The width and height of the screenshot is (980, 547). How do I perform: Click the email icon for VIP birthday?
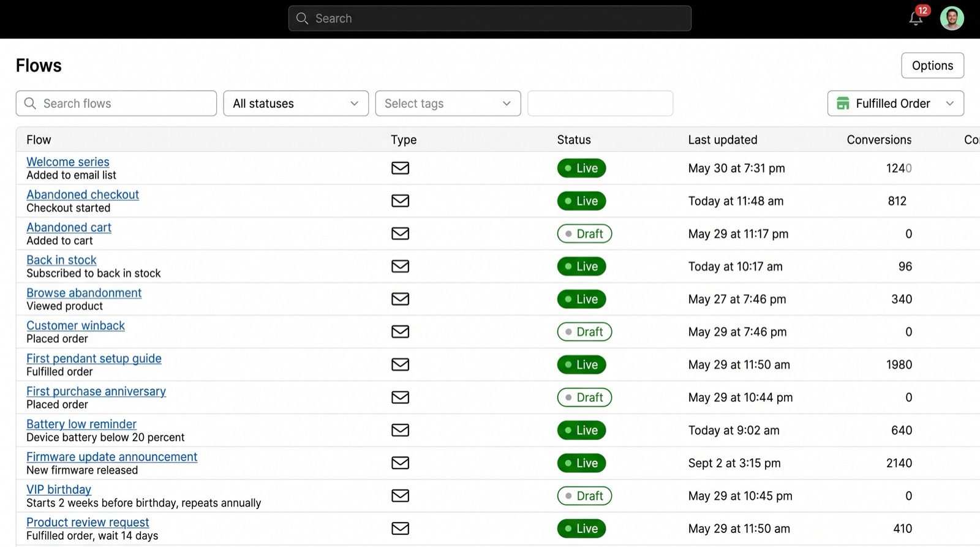click(400, 496)
